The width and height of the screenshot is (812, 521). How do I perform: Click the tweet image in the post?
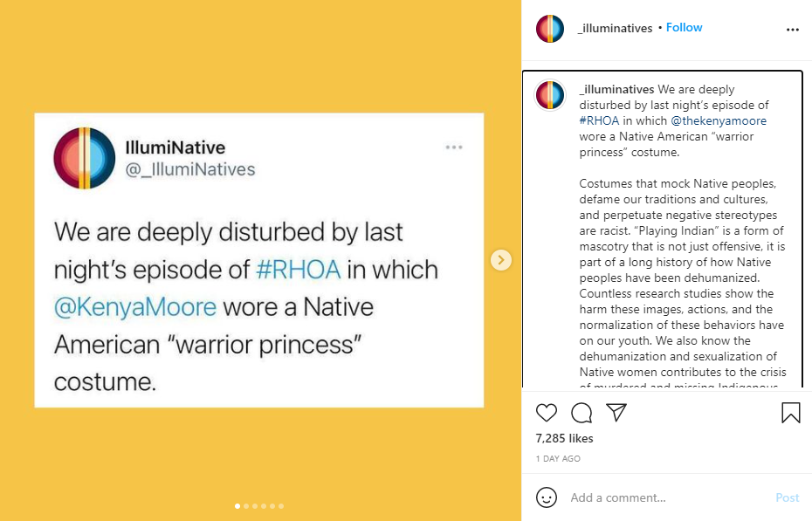coord(259,260)
